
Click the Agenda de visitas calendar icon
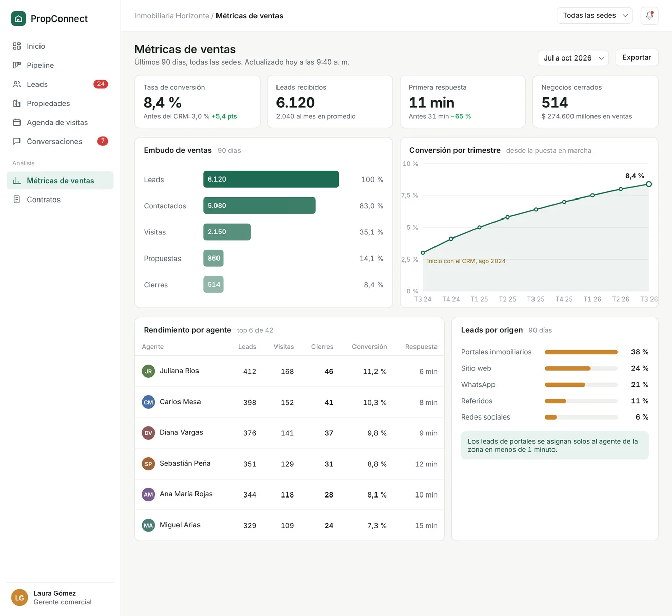tap(17, 122)
